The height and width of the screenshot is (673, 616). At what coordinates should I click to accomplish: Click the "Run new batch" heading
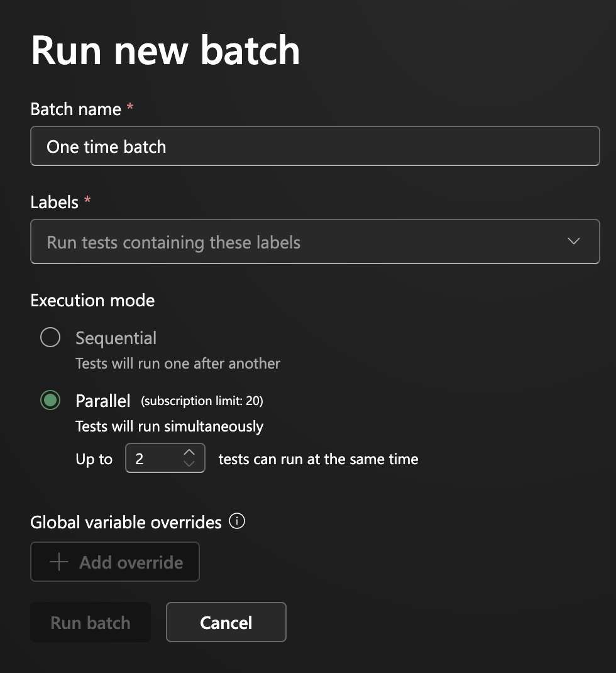click(x=165, y=50)
